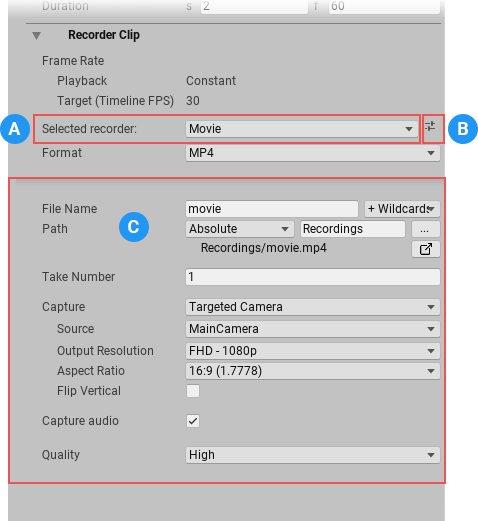Open the Format MP4 dropdown
Image resolution: width=478 pixels, height=521 pixels.
(x=313, y=153)
